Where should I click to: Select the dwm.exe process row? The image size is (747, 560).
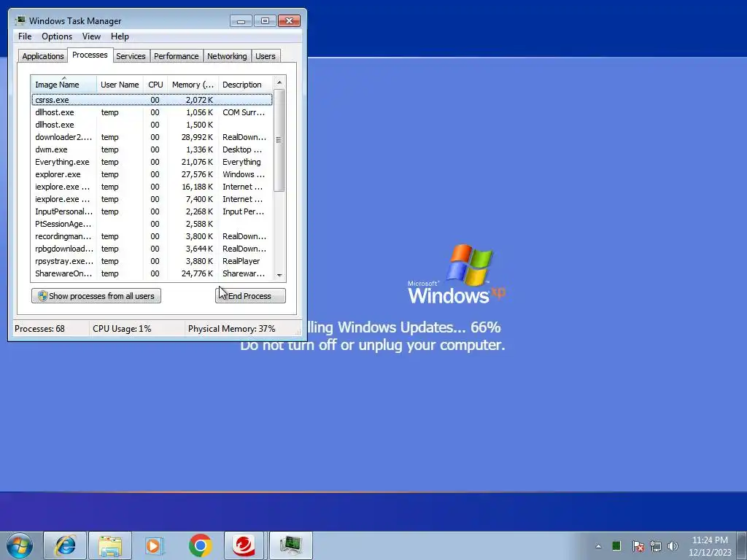coord(152,149)
